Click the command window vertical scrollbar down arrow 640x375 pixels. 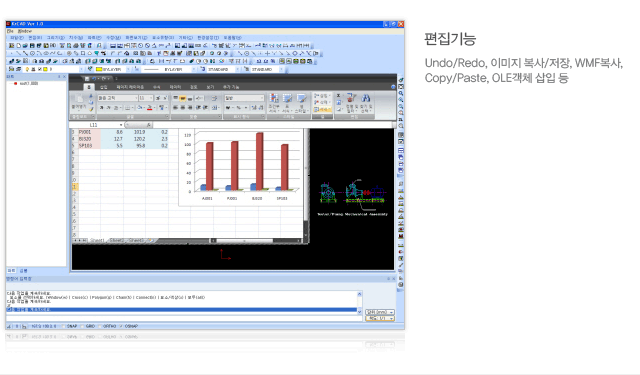pos(359,312)
